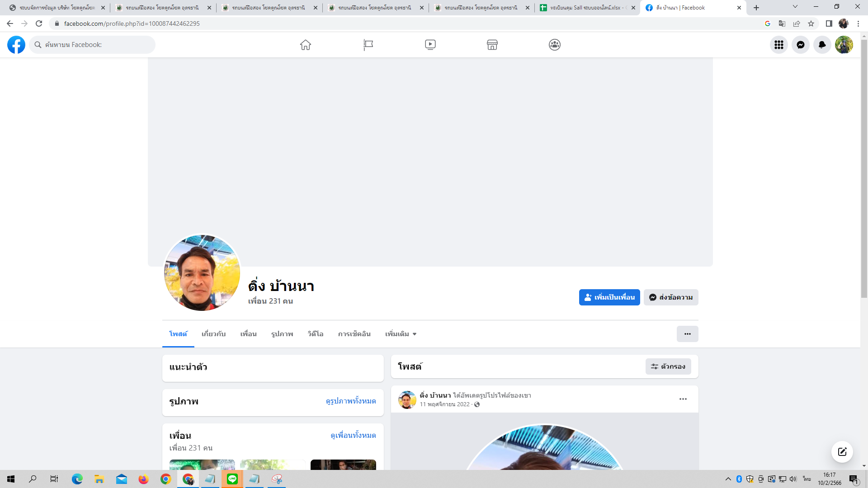Open the Groups icon in navigation
Viewport: 868px width, 488px height.
pos(555,45)
